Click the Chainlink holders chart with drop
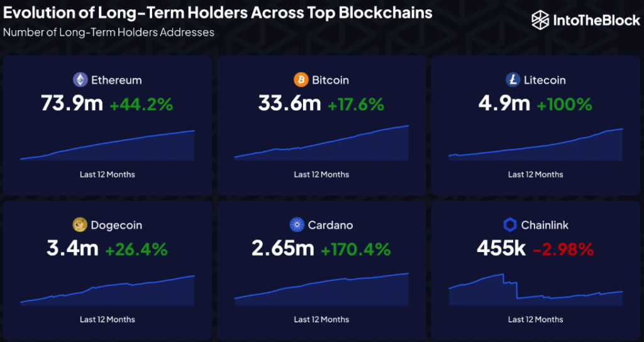This screenshot has width=644, height=342. (535, 289)
